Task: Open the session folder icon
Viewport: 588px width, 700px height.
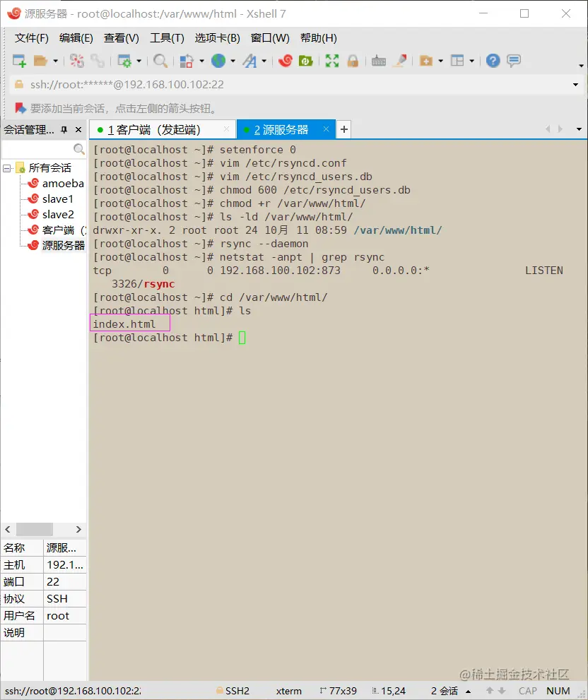Action: coord(41,61)
